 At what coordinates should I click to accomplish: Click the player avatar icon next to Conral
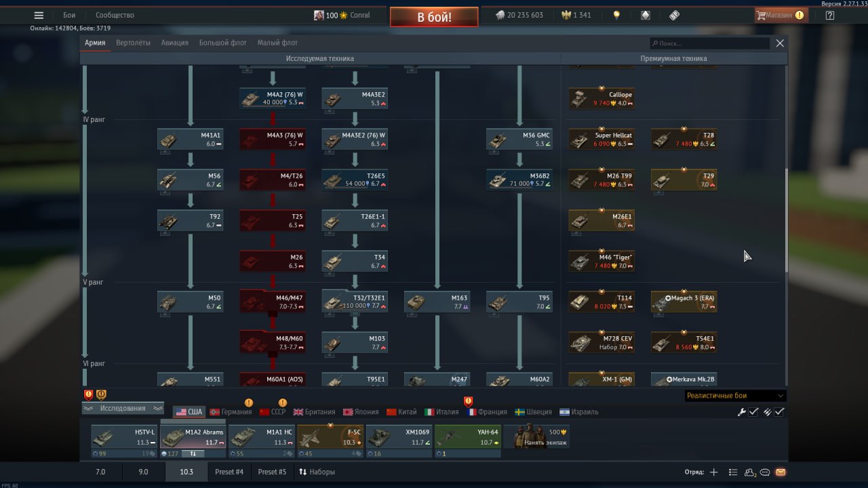tap(319, 15)
